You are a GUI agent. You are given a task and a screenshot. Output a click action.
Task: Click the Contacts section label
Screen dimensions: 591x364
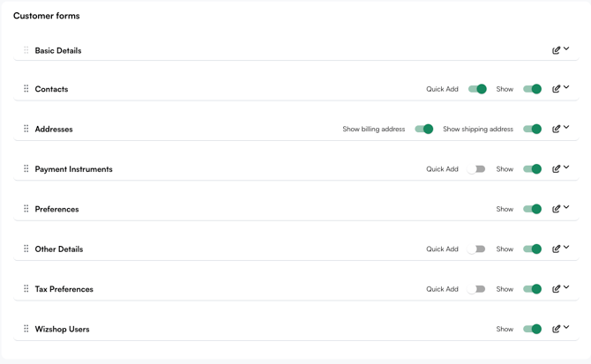[x=51, y=89]
